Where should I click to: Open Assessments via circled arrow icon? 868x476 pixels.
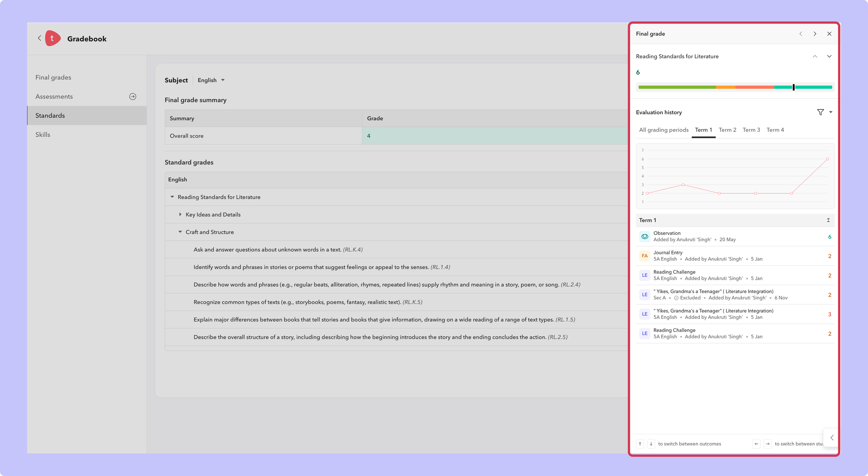pyautogui.click(x=133, y=97)
